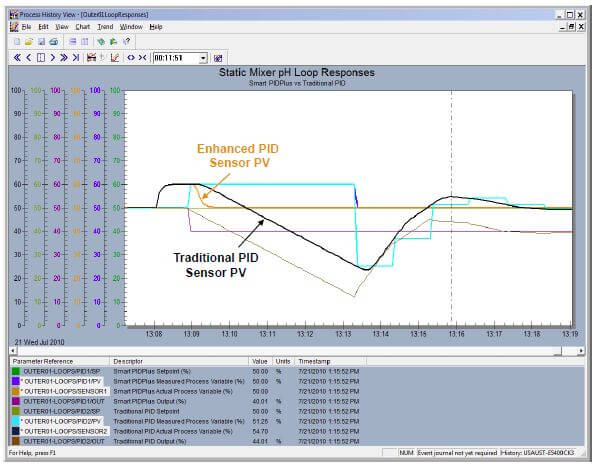Image resolution: width=598 pixels, height=468 pixels.
Task: Click the dashed vertical time cursor line
Action: [452, 208]
